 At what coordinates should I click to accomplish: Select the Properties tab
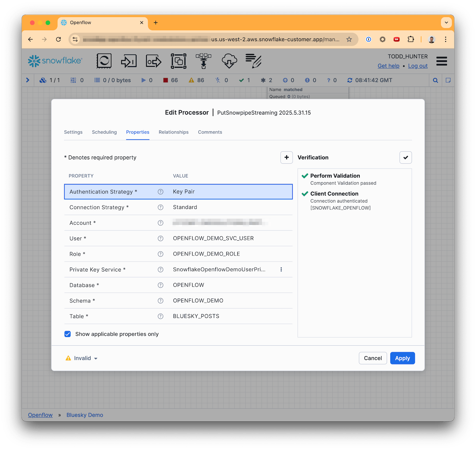pos(138,132)
